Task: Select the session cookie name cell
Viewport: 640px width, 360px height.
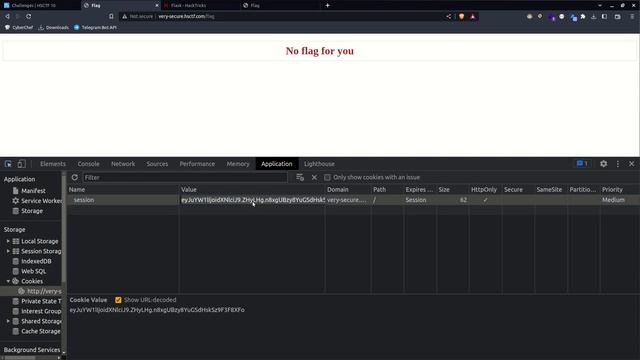Action: pos(123,200)
